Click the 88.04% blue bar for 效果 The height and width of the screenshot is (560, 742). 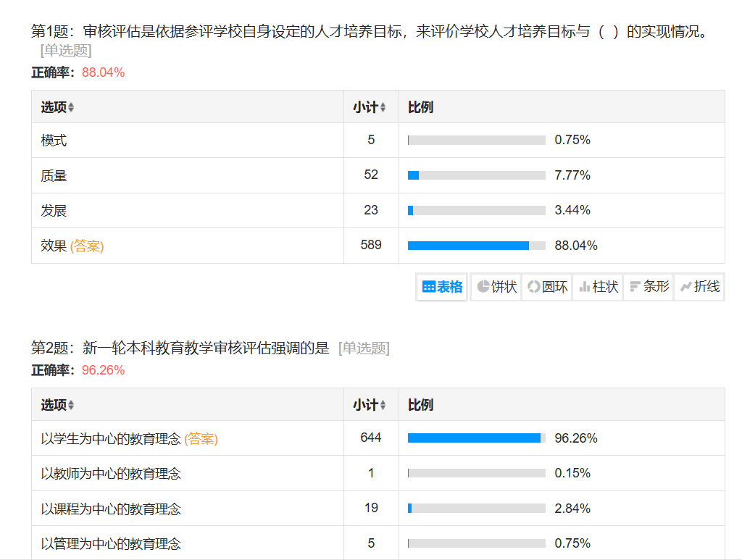[x=468, y=246]
